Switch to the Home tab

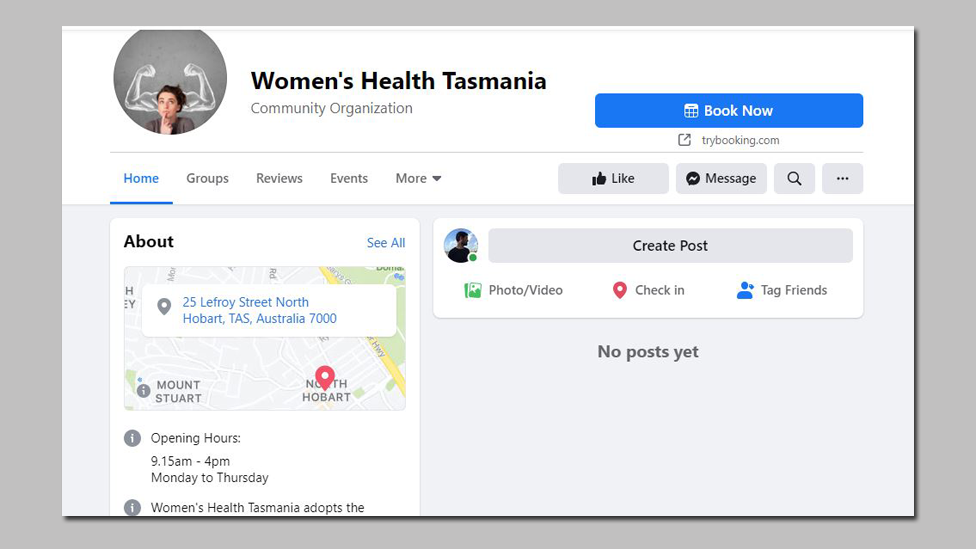(x=141, y=179)
